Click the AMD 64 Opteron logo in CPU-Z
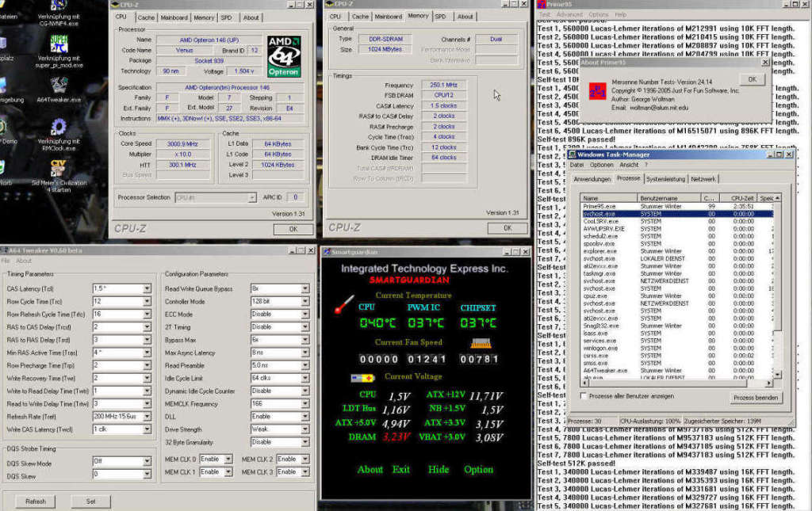The width and height of the screenshot is (812, 511). pyautogui.click(x=284, y=56)
